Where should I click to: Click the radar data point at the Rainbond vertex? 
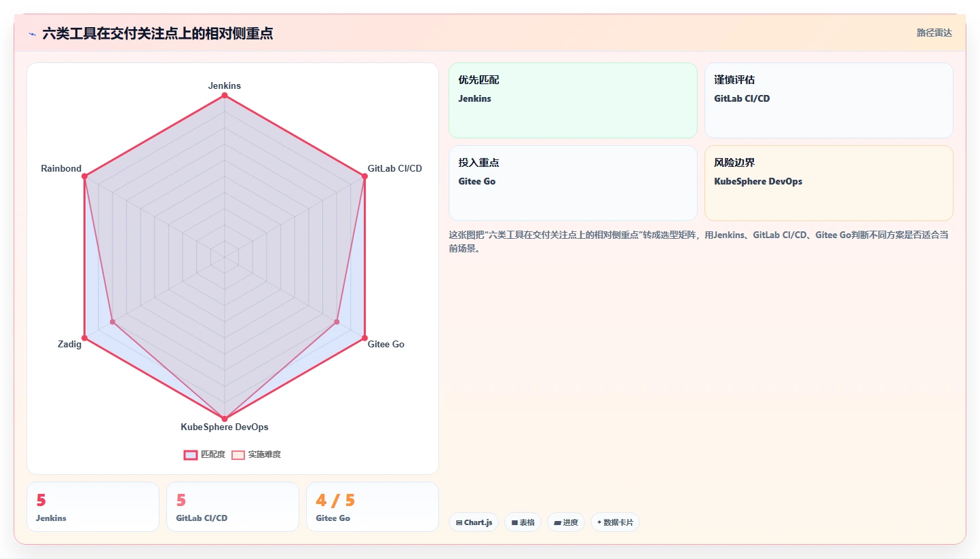tap(84, 176)
